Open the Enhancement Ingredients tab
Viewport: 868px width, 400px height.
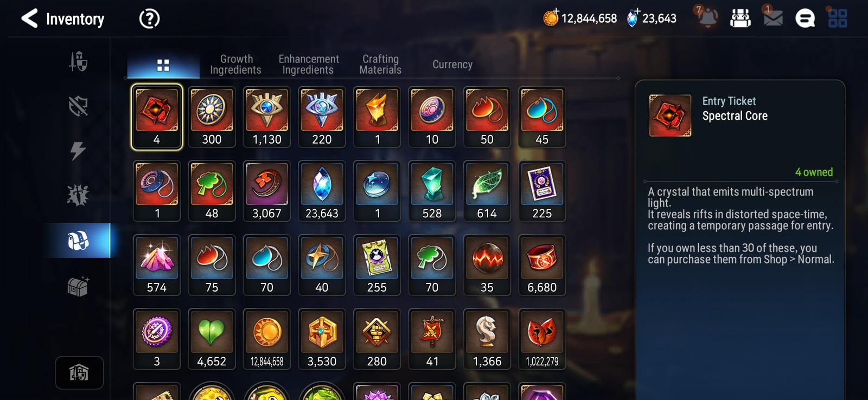(x=308, y=64)
